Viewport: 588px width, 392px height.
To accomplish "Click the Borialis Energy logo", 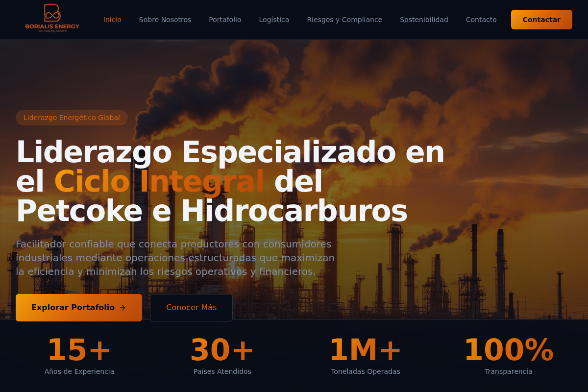I will [x=52, y=19].
